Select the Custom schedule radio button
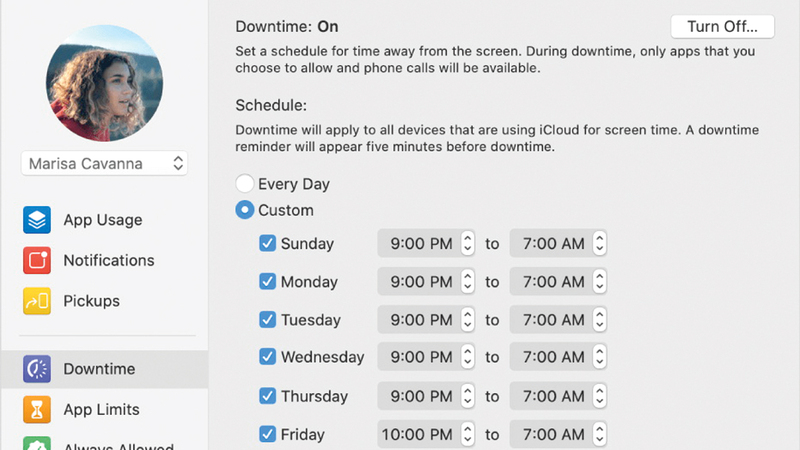 click(x=244, y=211)
